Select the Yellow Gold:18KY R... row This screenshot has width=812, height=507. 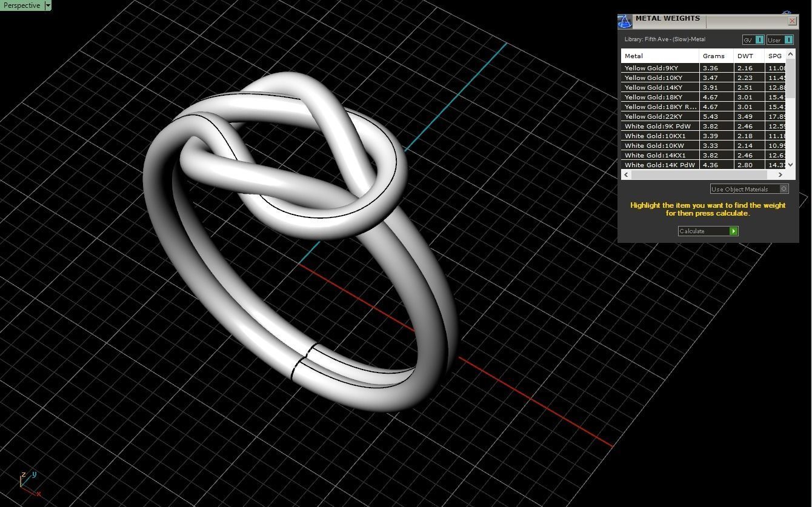[x=704, y=107]
